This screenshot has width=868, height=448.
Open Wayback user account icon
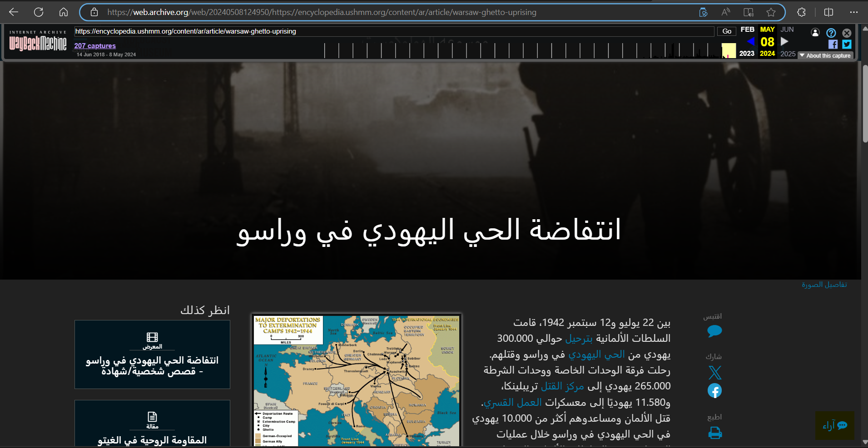pyautogui.click(x=815, y=33)
